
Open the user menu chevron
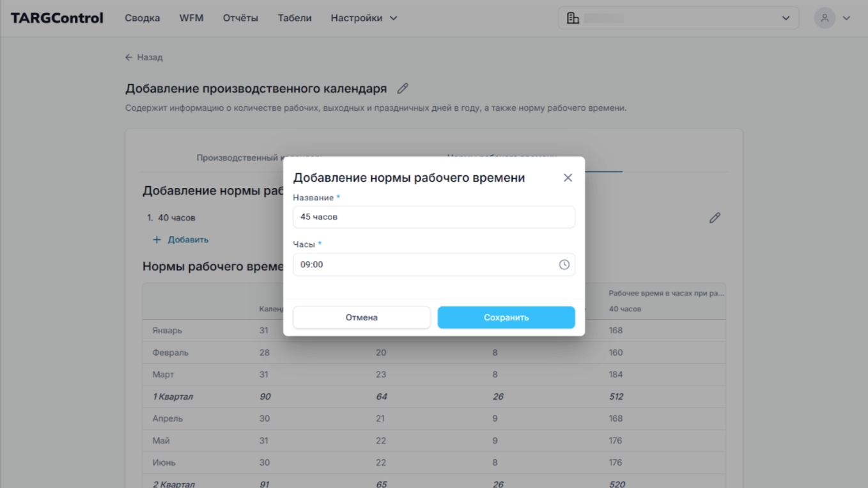point(846,18)
